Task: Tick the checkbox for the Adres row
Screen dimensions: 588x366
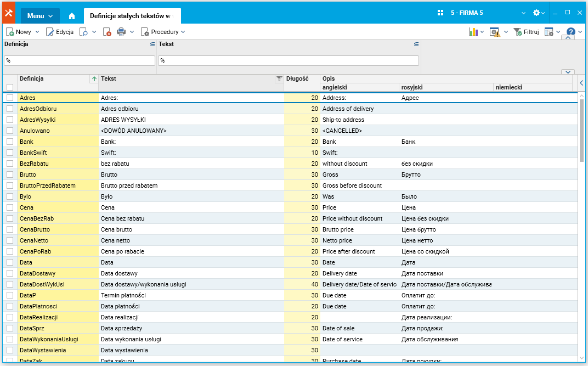Action: (10, 98)
